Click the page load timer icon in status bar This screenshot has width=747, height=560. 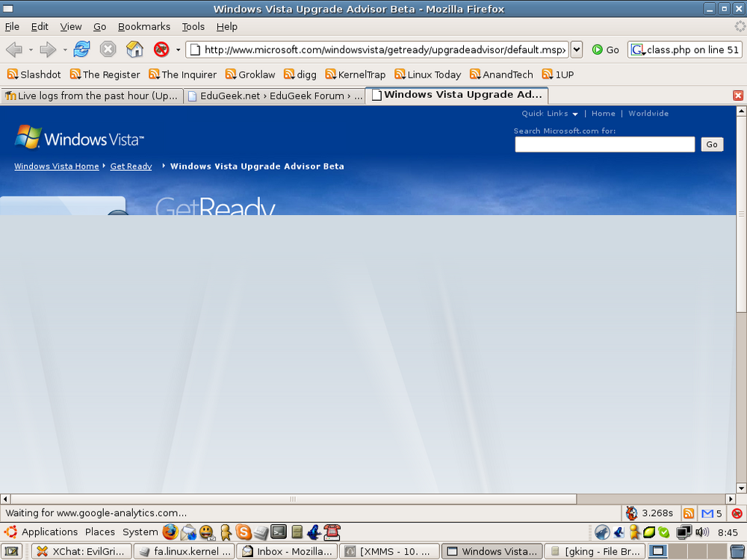(x=632, y=513)
